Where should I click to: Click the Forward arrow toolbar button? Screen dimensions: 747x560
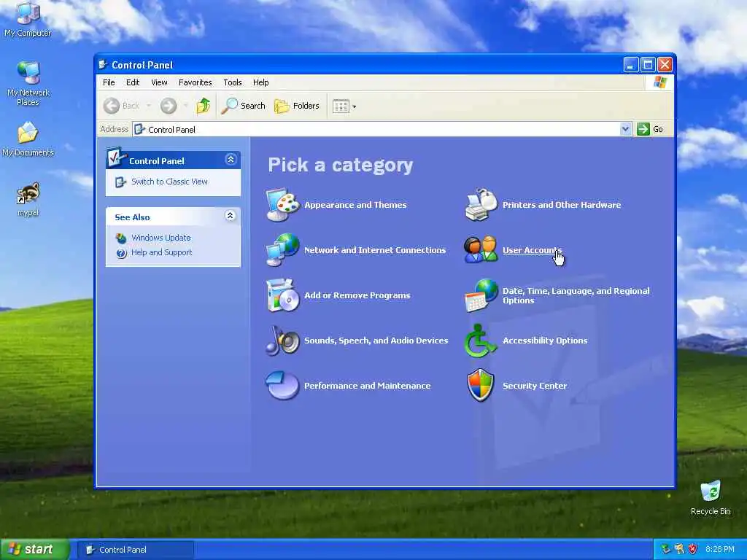169,106
